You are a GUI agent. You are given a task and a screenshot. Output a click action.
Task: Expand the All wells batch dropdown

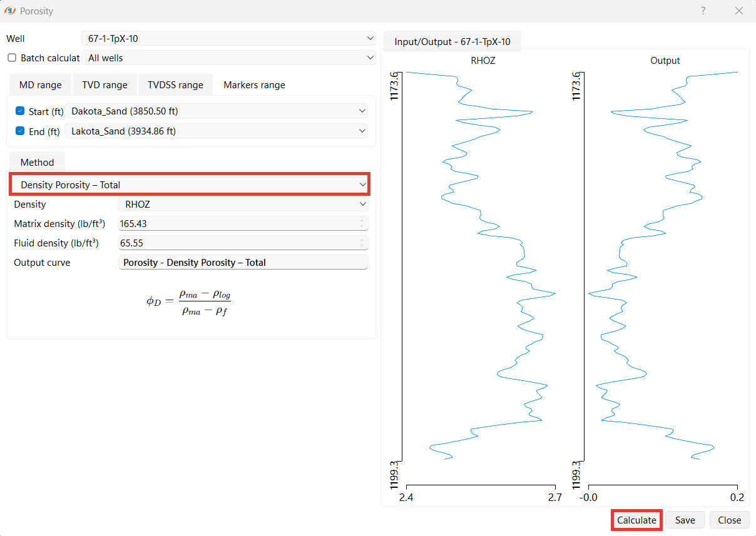point(228,58)
